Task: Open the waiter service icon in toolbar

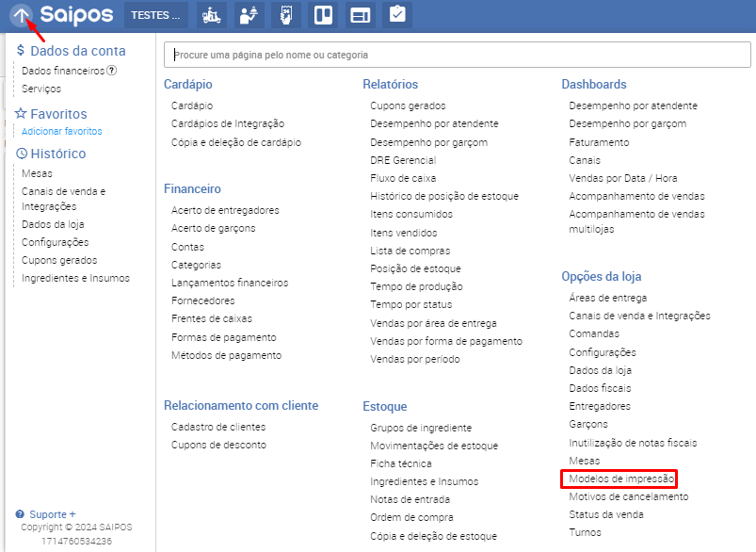Action: click(x=249, y=16)
